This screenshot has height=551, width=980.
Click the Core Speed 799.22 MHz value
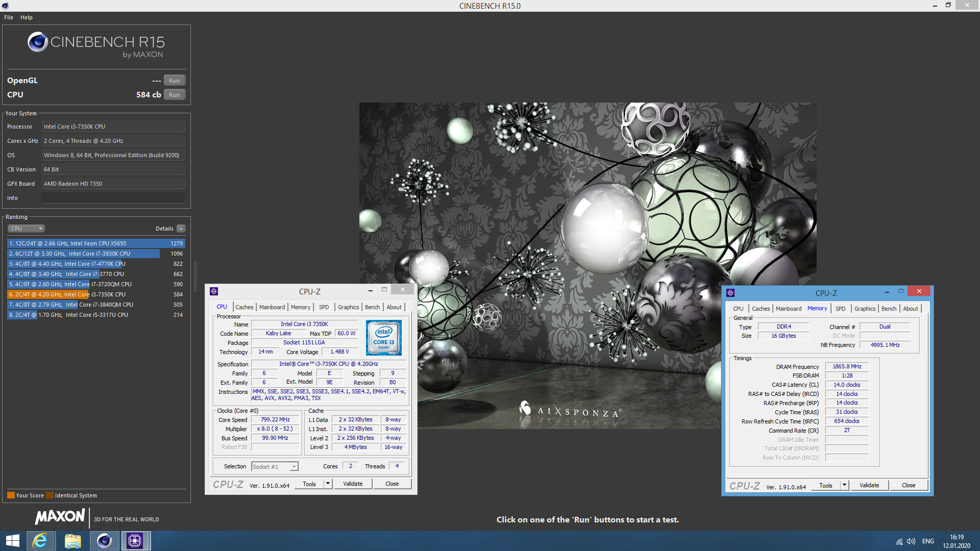[x=275, y=420]
